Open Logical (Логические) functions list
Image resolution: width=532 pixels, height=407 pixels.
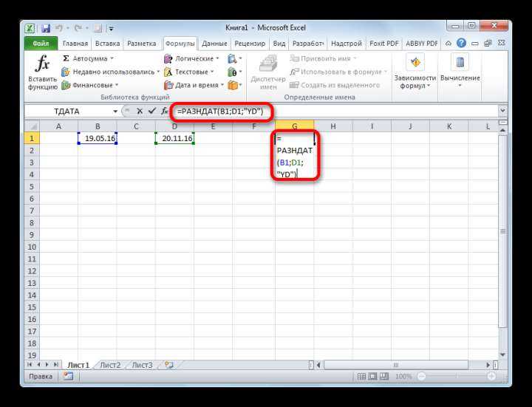coord(191,58)
